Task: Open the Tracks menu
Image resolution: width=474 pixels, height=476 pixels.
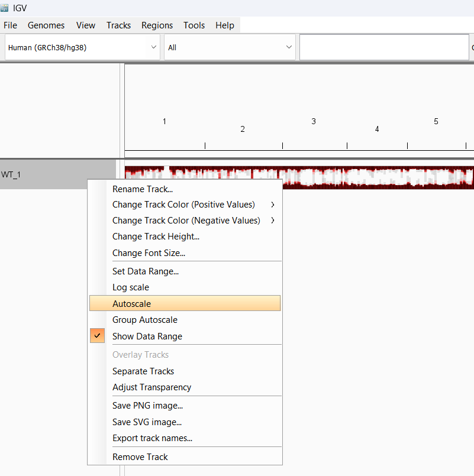Action: pyautogui.click(x=118, y=25)
